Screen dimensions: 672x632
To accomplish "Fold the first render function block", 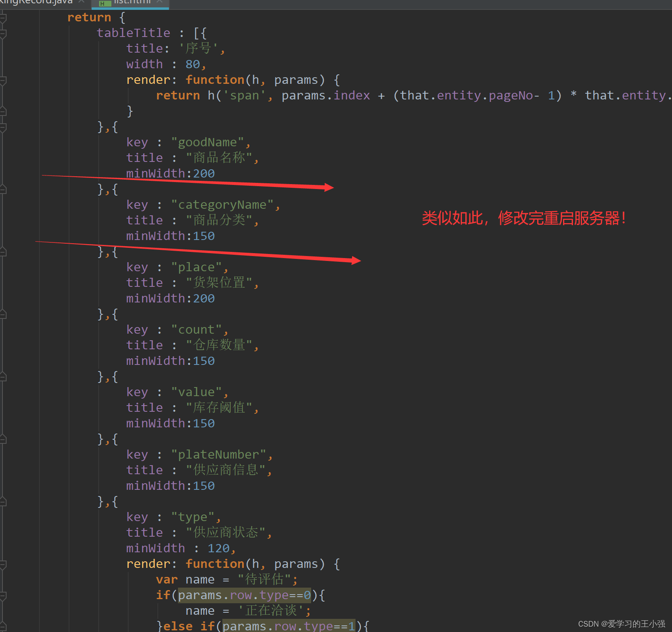I will 3,80.
